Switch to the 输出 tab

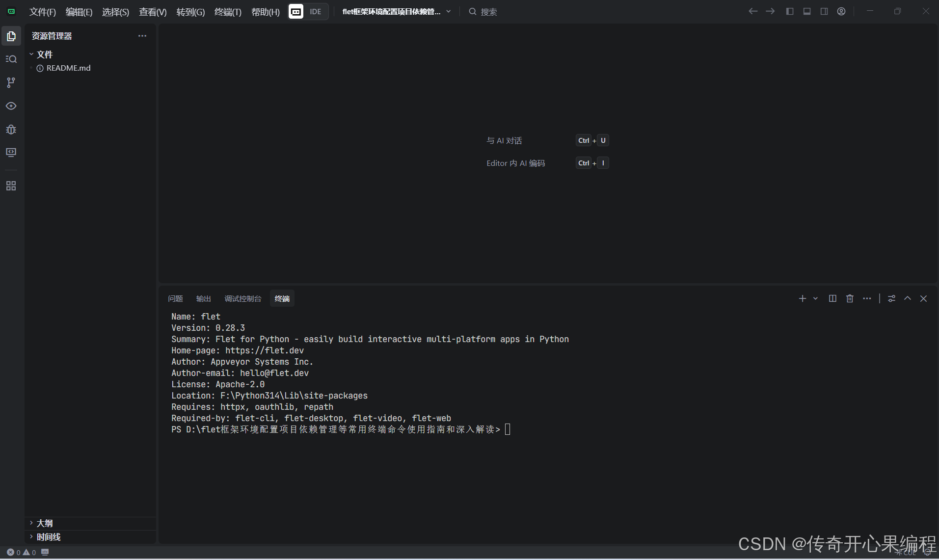pos(203,298)
